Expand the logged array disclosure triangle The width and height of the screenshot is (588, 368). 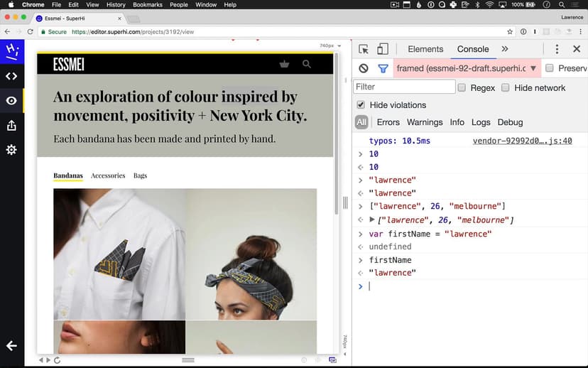coord(372,220)
